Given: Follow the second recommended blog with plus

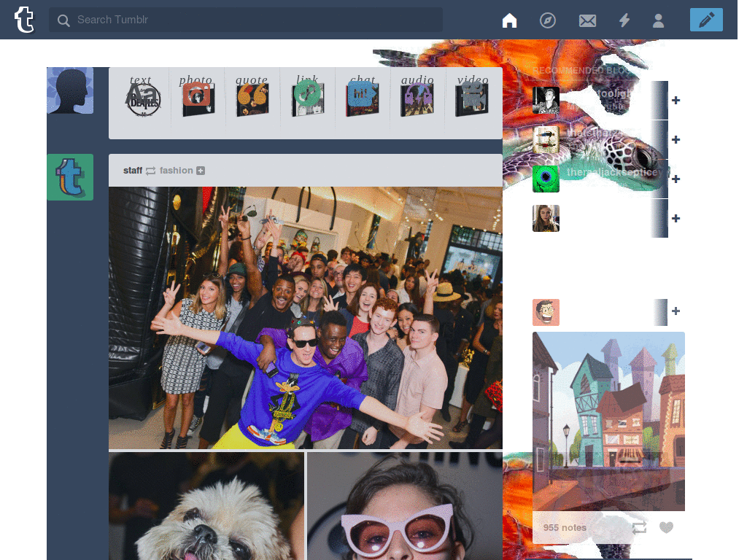Looking at the screenshot, I should tap(676, 140).
